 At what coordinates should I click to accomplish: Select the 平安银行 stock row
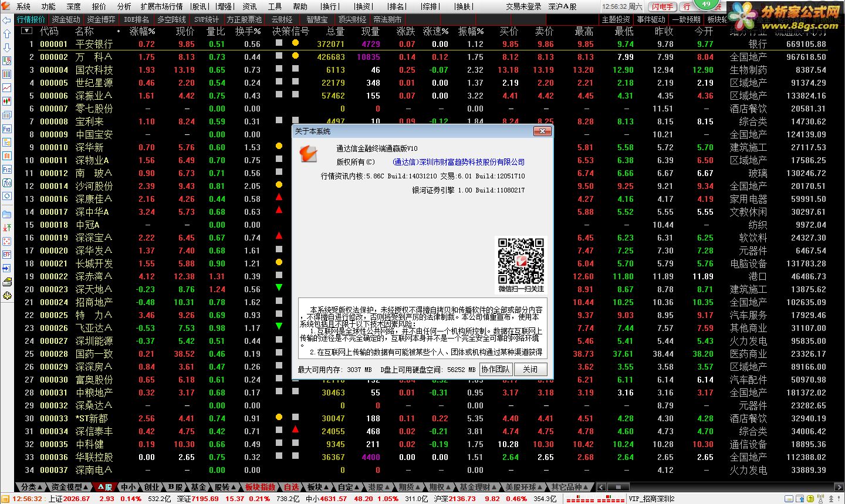pyautogui.click(x=422, y=44)
